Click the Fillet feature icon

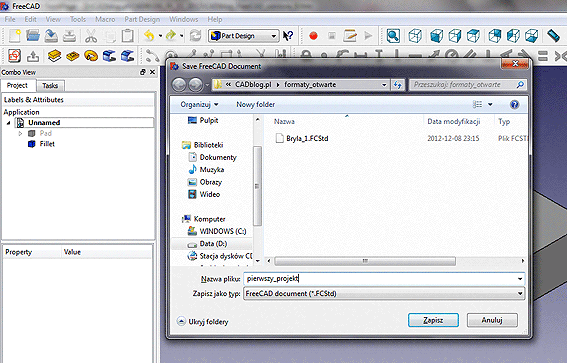109,56
